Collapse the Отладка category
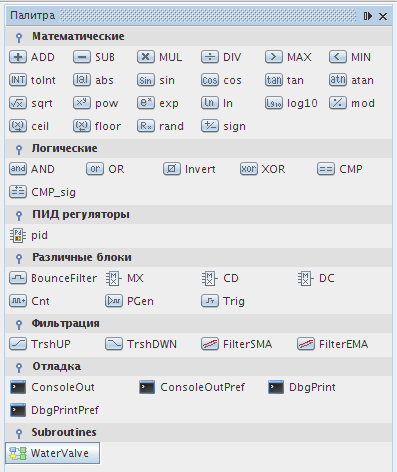397x472 pixels. pos(19,367)
